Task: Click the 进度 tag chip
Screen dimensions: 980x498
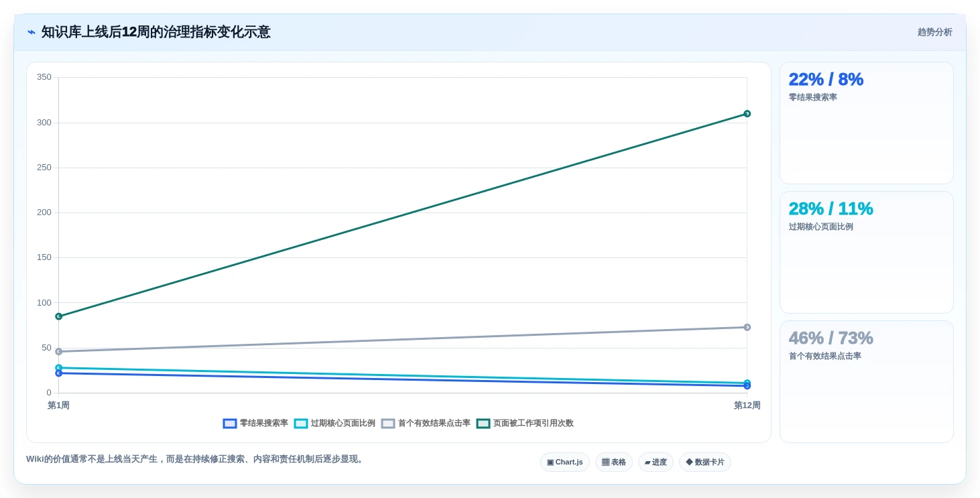Action: tap(656, 462)
